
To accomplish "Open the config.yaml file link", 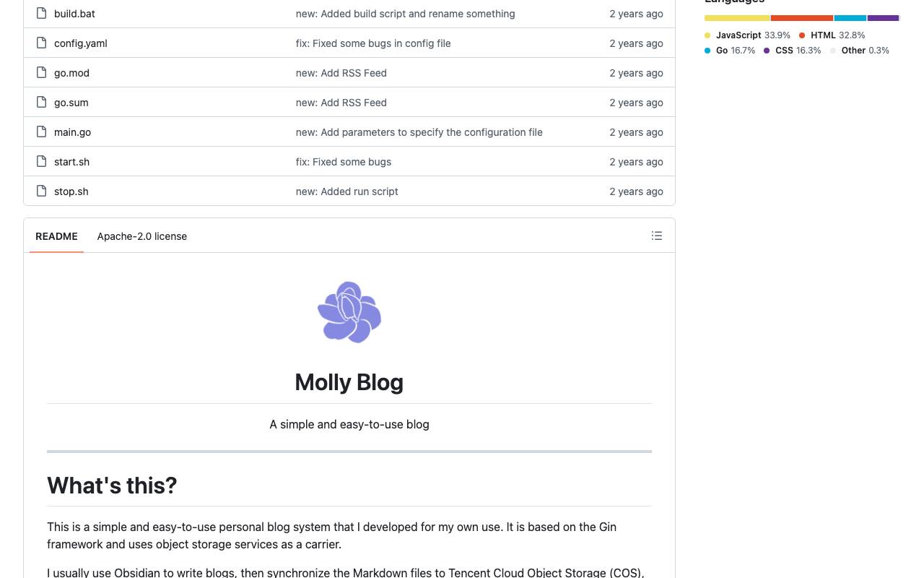I will tap(81, 43).
